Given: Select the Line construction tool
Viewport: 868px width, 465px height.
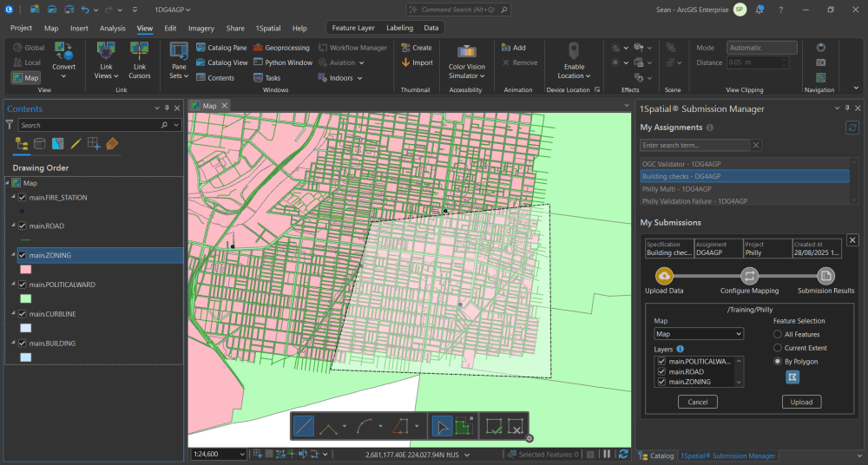Looking at the screenshot, I should [x=303, y=427].
